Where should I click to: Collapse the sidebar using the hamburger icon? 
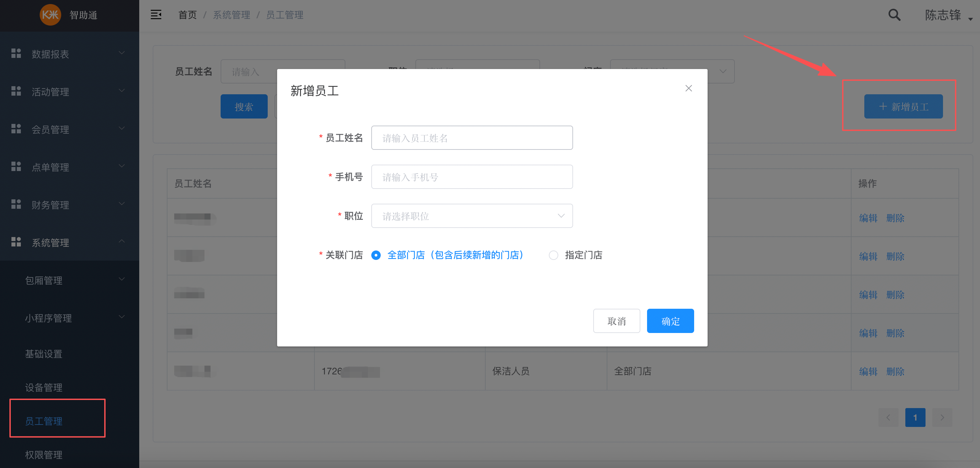click(156, 14)
